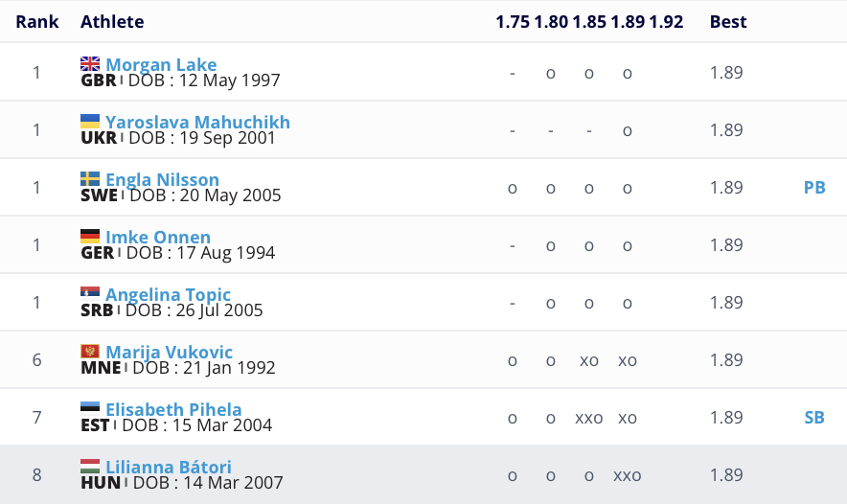The height and width of the screenshot is (504, 847).
Task: Open Imke Onnen's profile link
Action: click(158, 238)
